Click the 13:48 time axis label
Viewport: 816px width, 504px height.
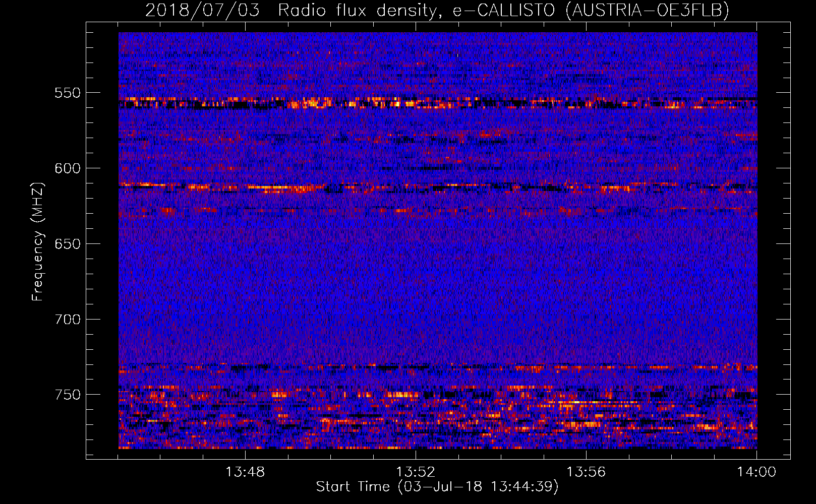point(245,472)
